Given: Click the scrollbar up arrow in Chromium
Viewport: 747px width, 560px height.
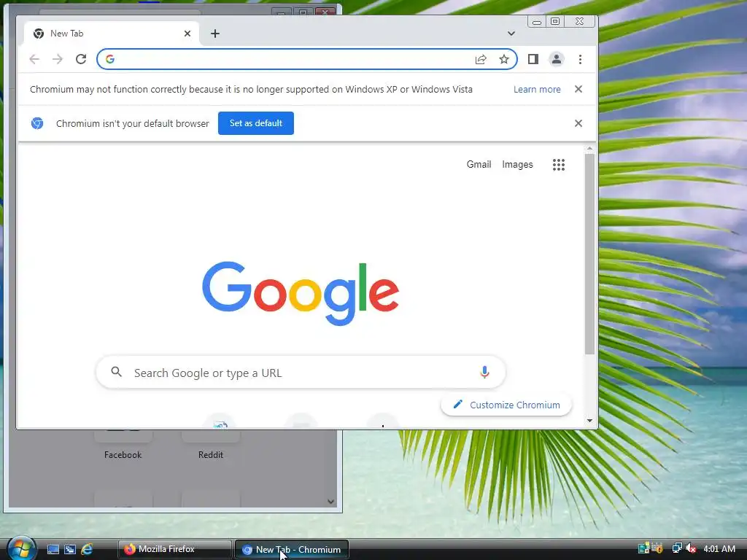Looking at the screenshot, I should pos(589,149).
